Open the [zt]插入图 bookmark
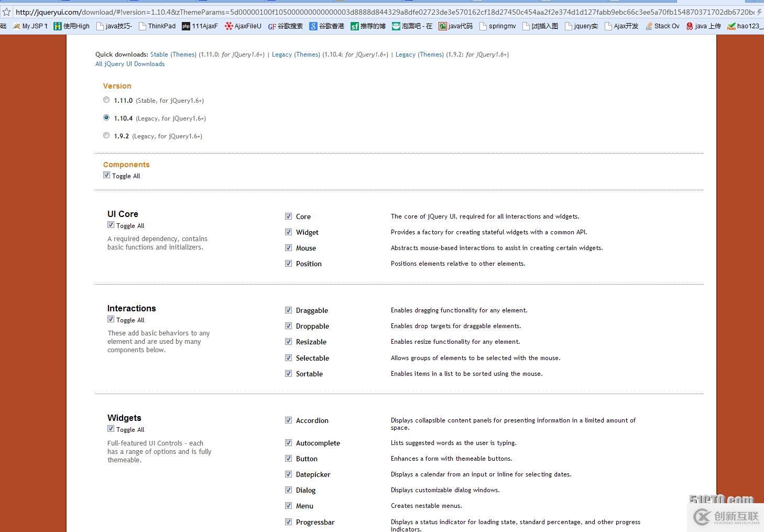This screenshot has width=764, height=532. pyautogui.click(x=540, y=26)
